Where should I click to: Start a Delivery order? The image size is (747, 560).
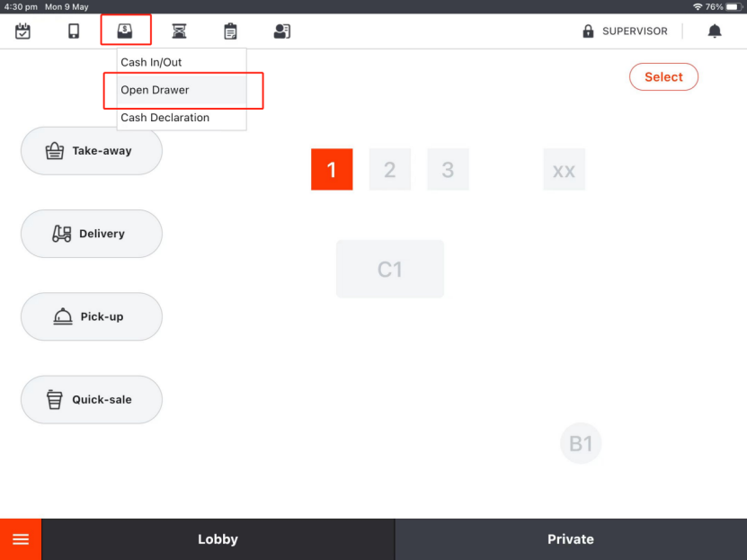pos(92,234)
